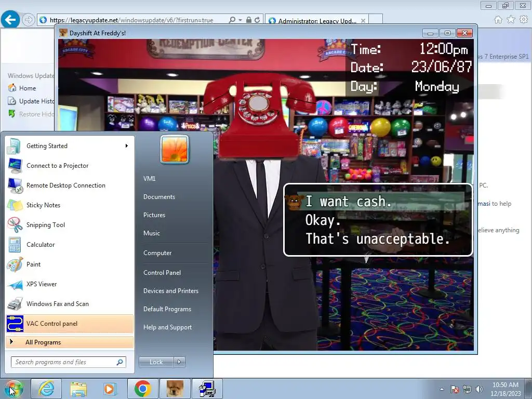Click Restore Hidden updates link
Viewport: 532px width, 399px height.
pyautogui.click(x=37, y=114)
